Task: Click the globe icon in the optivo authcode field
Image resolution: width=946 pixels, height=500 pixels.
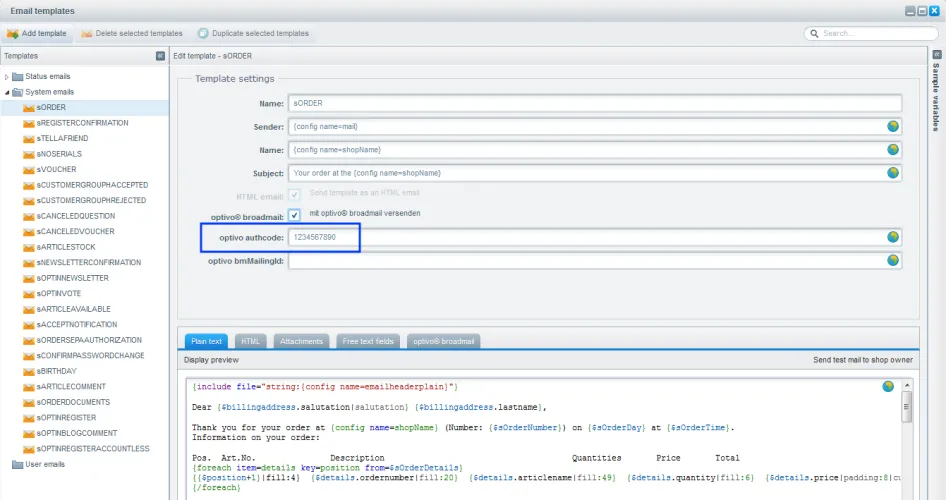Action: click(893, 237)
